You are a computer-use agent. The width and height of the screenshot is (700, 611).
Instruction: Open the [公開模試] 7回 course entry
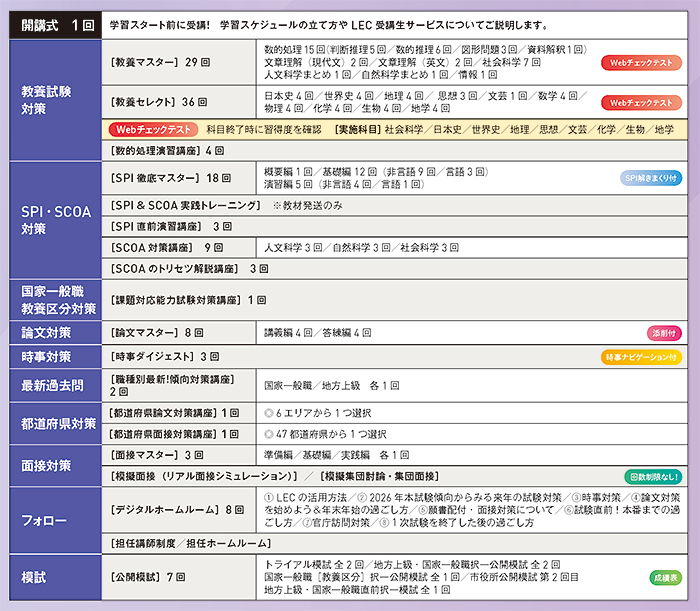149,577
